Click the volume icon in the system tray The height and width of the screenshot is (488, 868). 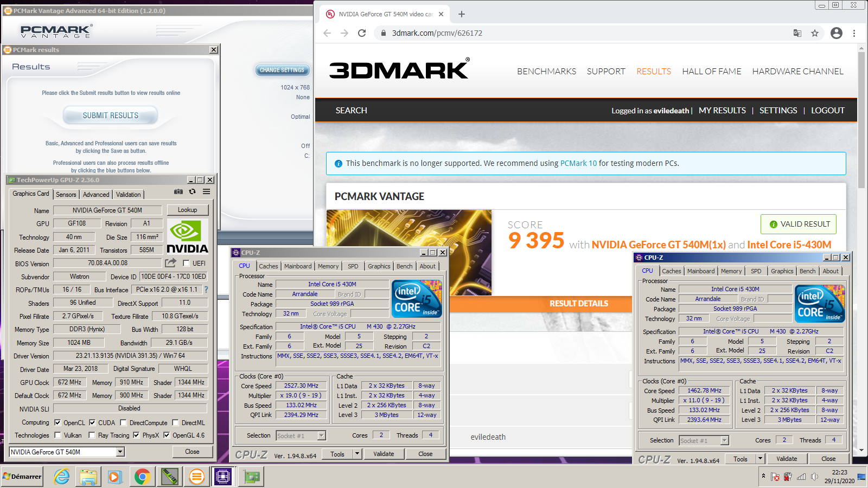(x=814, y=477)
